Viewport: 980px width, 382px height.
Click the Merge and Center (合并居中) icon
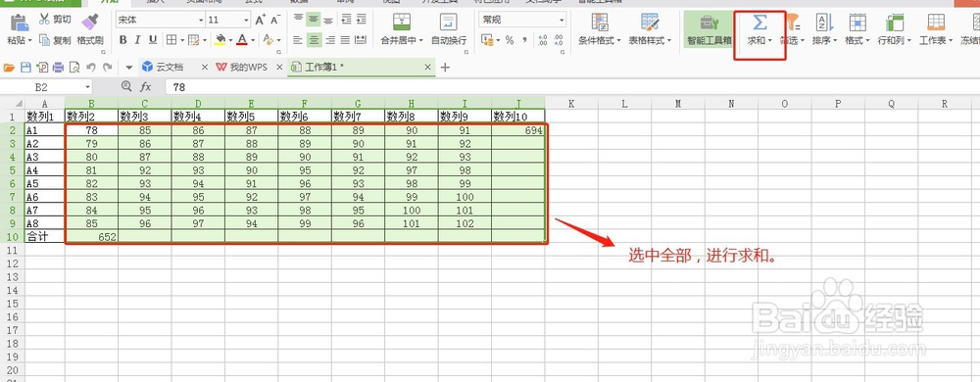[x=402, y=23]
